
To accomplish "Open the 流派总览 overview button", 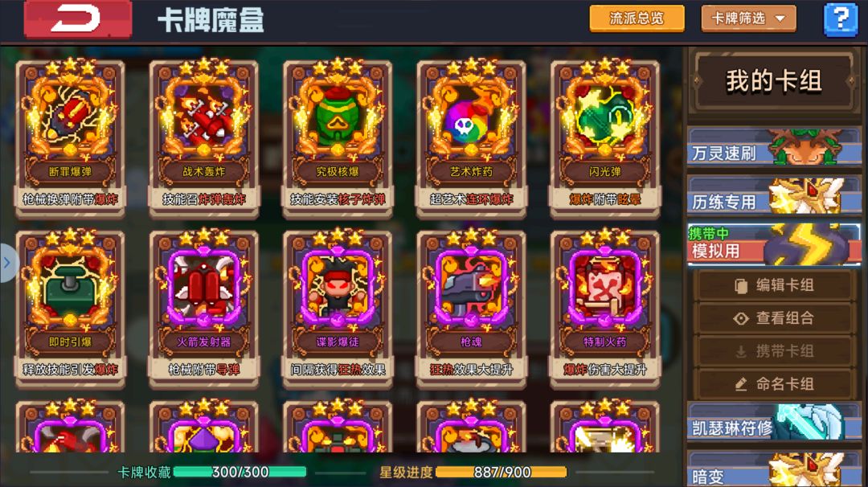I will (x=637, y=18).
